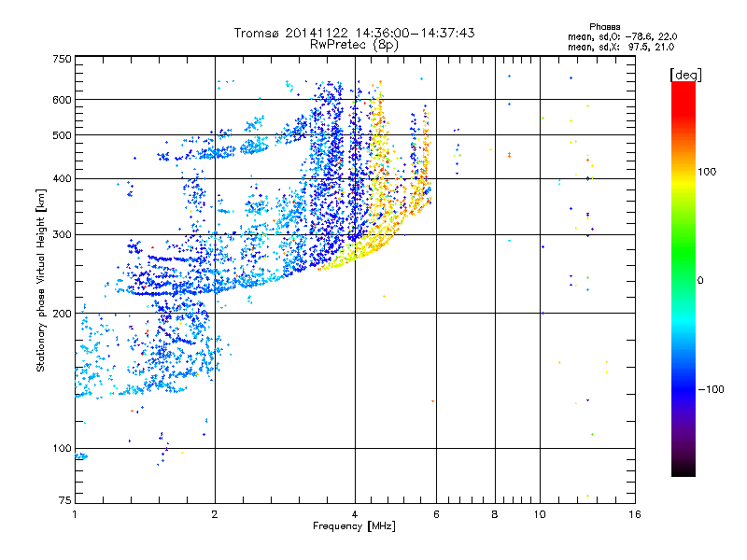The image size is (747, 560).
Task: Click the '[deg]' colorbar unit label
Action: (x=685, y=75)
